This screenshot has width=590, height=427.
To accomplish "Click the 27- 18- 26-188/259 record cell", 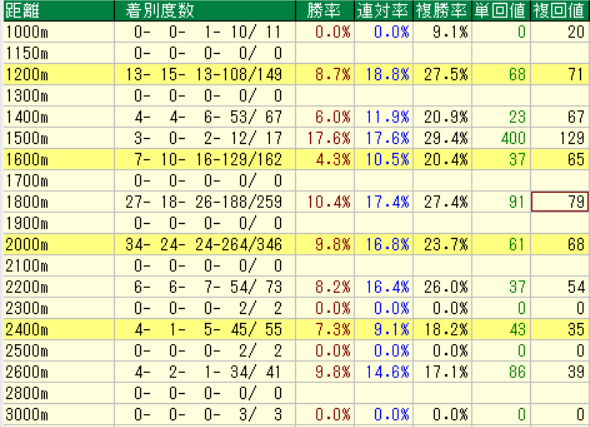I will [x=205, y=202].
